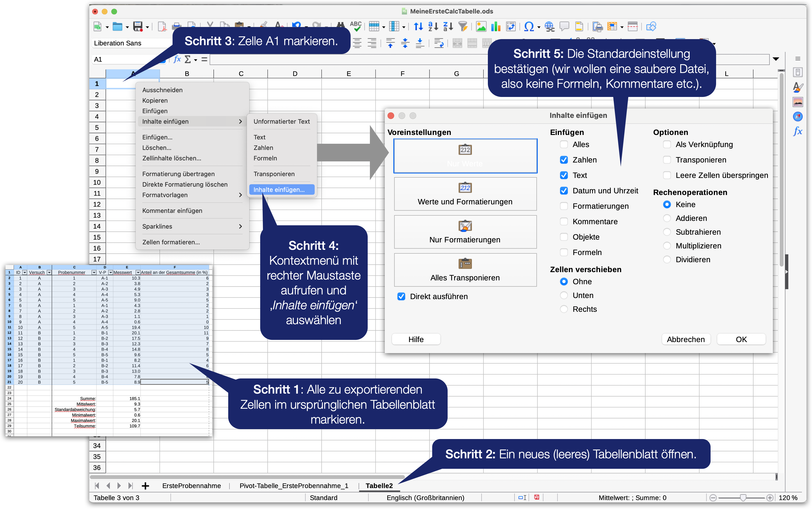Click the AutoFilter funnel icon
Screen dimensions: 812x509
point(463,26)
